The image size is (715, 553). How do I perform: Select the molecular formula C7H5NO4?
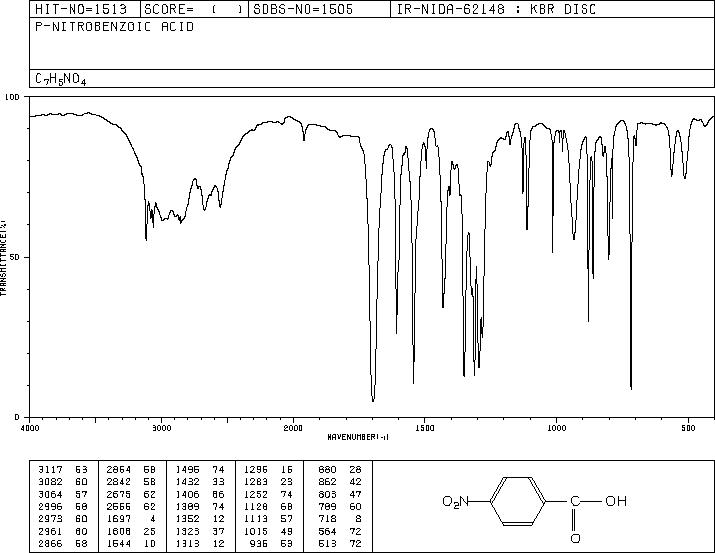point(61,79)
